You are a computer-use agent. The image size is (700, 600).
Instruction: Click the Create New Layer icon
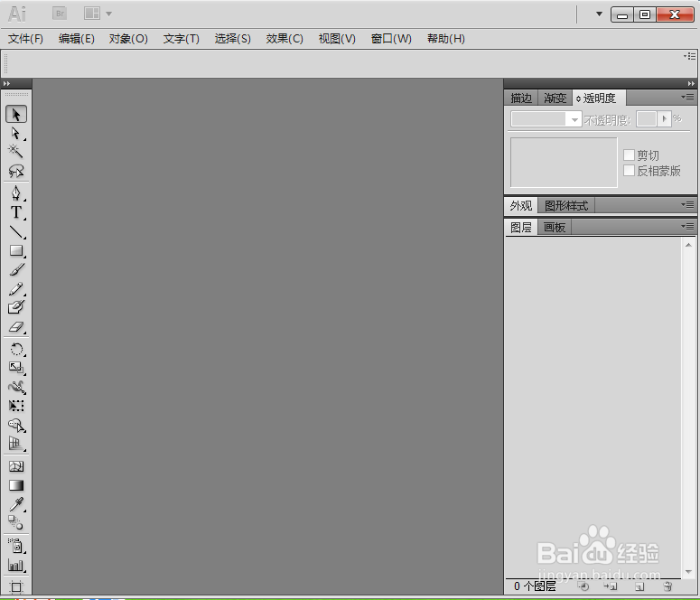pos(639,586)
